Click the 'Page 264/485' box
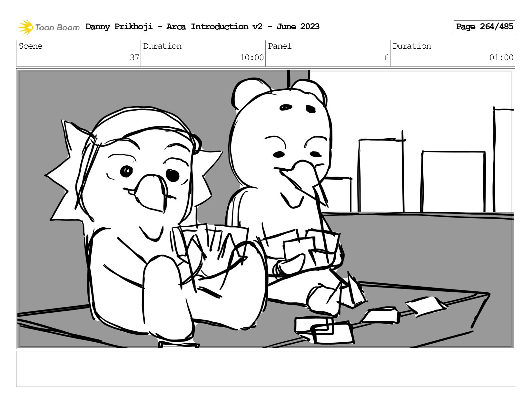532x411 pixels. [484, 27]
